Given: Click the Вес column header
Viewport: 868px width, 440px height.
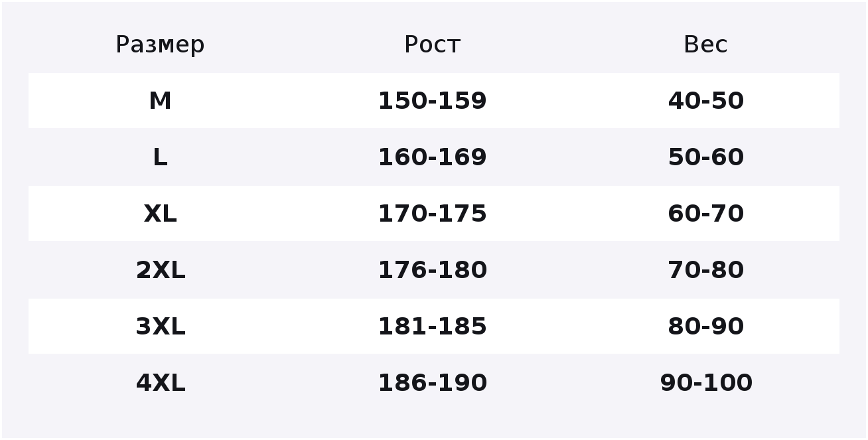Looking at the screenshot, I should click(705, 44).
